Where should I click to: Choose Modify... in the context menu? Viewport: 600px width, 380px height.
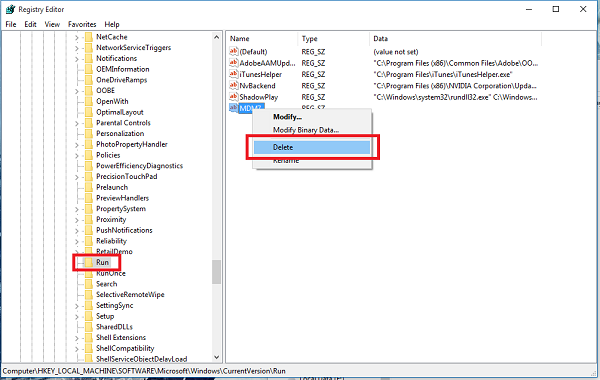point(287,117)
